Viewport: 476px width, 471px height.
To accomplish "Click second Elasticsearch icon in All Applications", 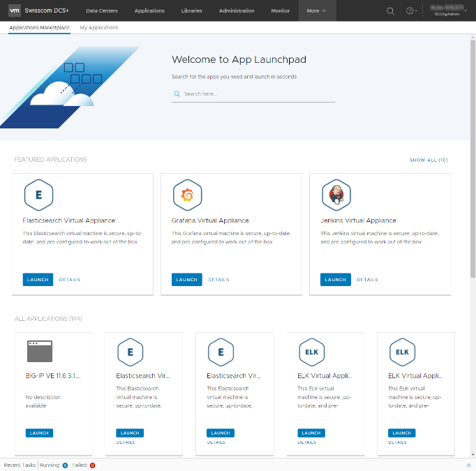I will 221,352.
